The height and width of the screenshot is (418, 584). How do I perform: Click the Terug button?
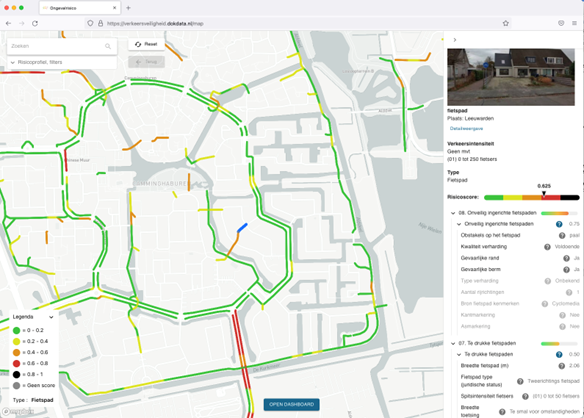[x=146, y=62]
